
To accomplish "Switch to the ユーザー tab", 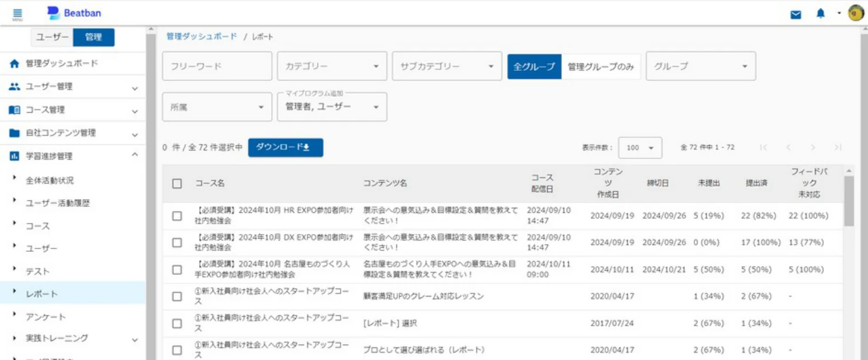I will click(52, 37).
